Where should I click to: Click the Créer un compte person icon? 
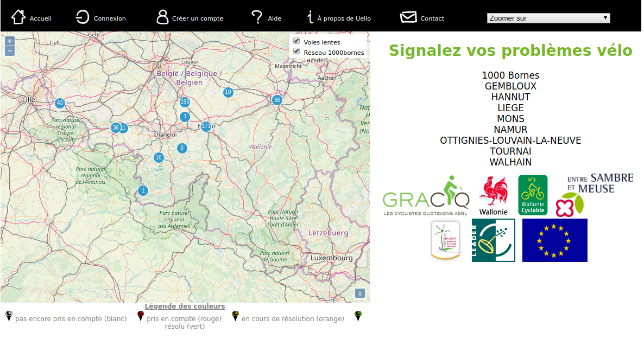tap(163, 17)
